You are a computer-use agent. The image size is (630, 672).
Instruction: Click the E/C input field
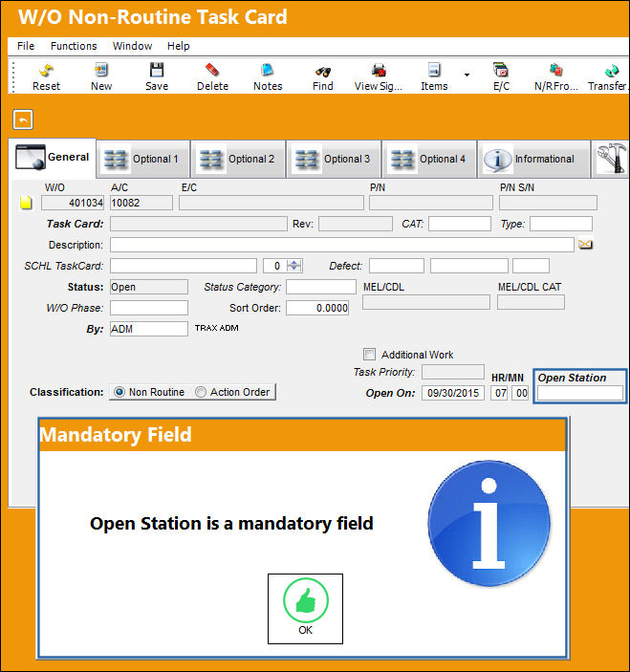(x=272, y=203)
